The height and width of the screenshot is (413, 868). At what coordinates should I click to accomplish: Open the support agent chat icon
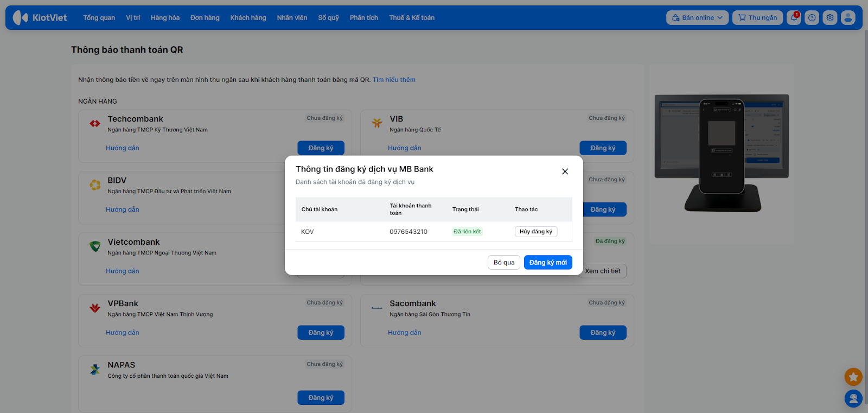pos(853,399)
